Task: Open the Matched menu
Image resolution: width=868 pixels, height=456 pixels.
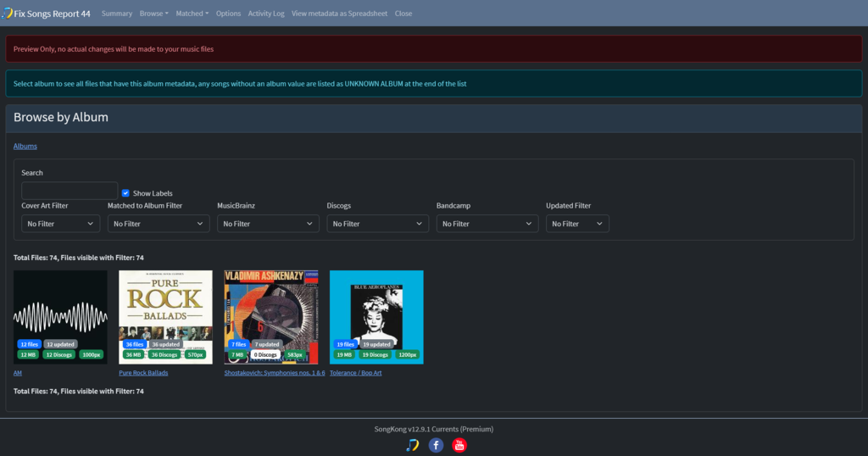Action: click(x=192, y=14)
